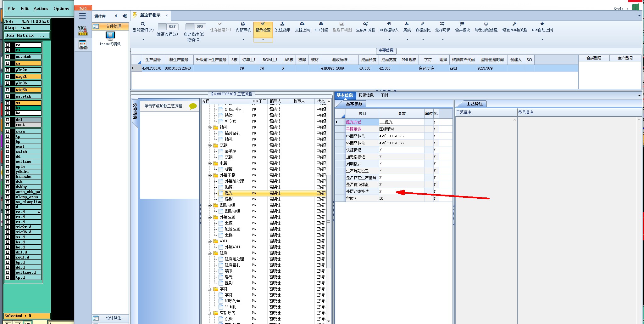Select the 基本信息 tab

[x=345, y=95]
